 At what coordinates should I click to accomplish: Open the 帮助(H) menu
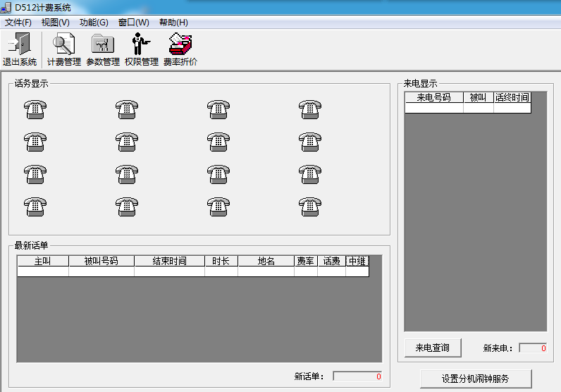(x=173, y=23)
